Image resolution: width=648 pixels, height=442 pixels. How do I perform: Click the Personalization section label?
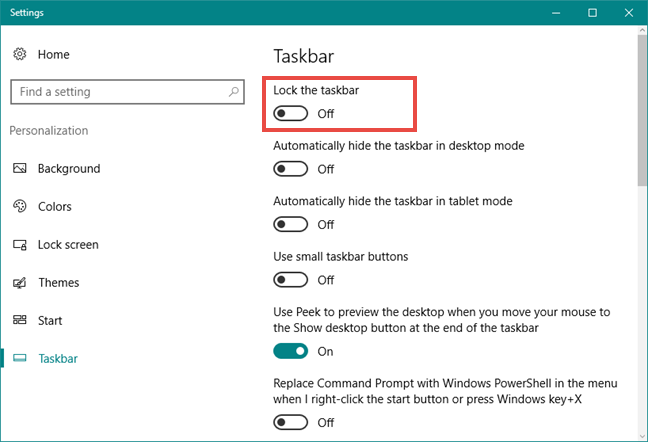[x=49, y=131]
